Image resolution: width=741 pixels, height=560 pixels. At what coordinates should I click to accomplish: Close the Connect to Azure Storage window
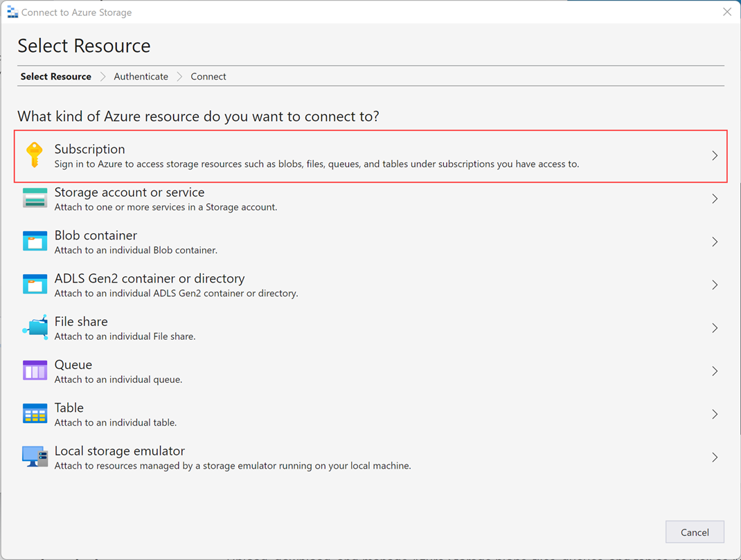pos(727,12)
